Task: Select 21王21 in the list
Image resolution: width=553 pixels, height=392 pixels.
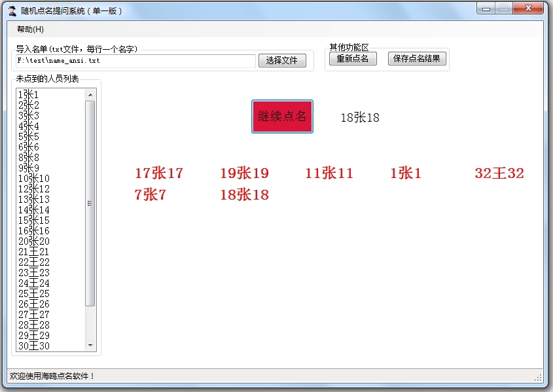Action: coord(51,252)
